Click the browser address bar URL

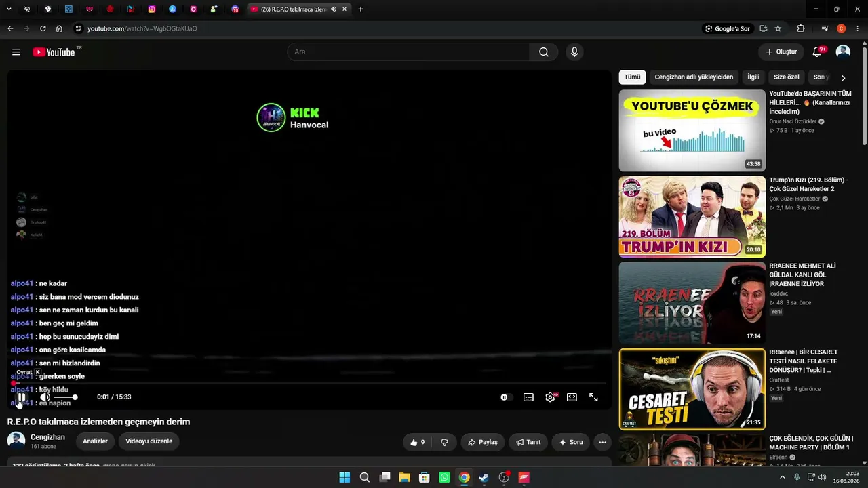click(x=142, y=28)
